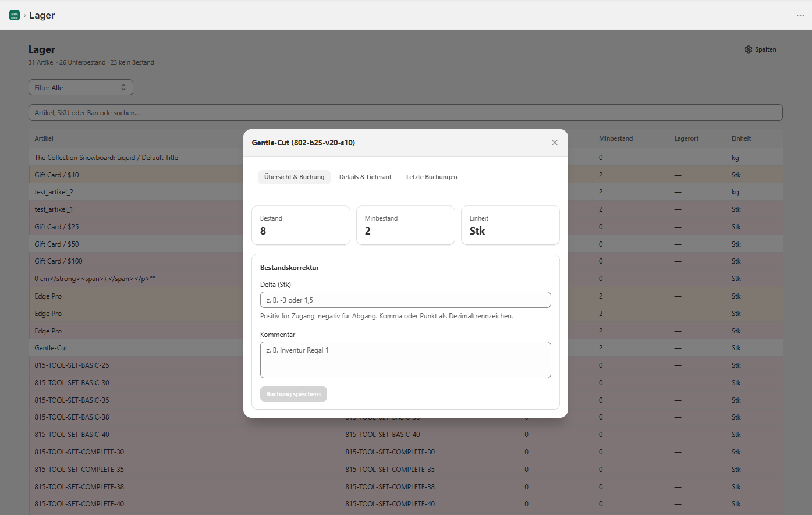
Task: Click the Artikel column header
Action: [44, 138]
